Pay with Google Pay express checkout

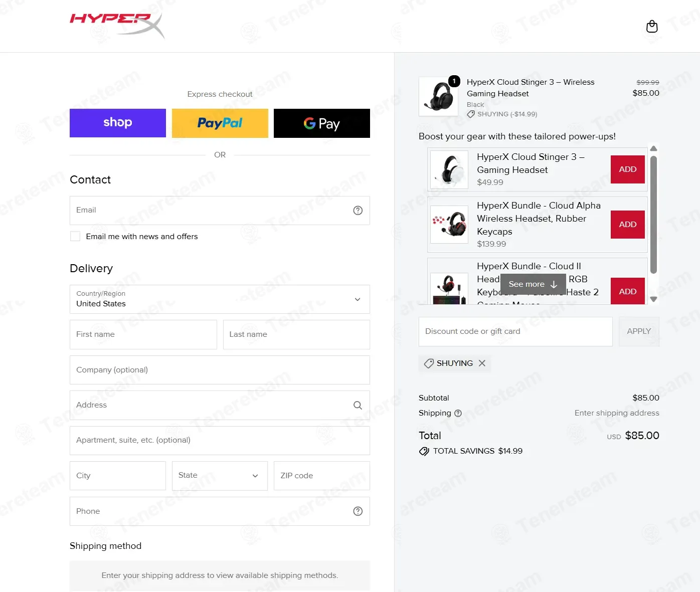322,123
